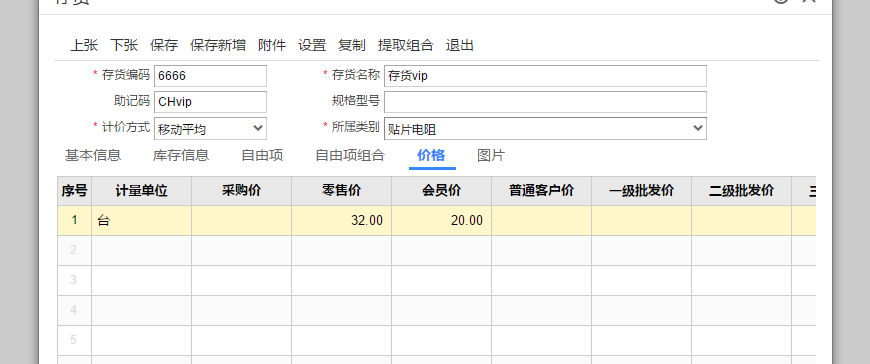Image resolution: width=870 pixels, height=364 pixels.
Task: Go to previous record with 上张
Action: click(x=84, y=46)
